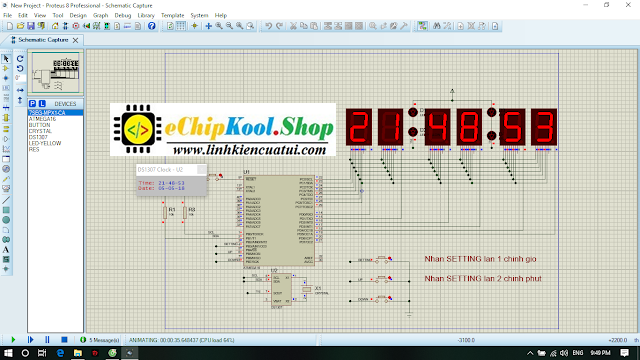Image resolution: width=640 pixels, height=360 pixels.
Task: Close the DS1307 Clock popup window
Action: coord(202,169)
